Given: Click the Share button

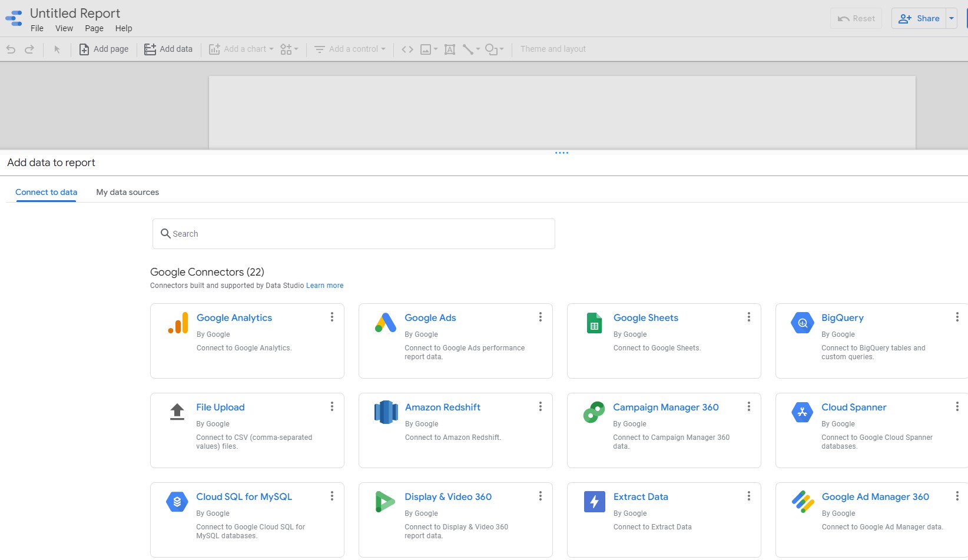Looking at the screenshot, I should (x=919, y=18).
